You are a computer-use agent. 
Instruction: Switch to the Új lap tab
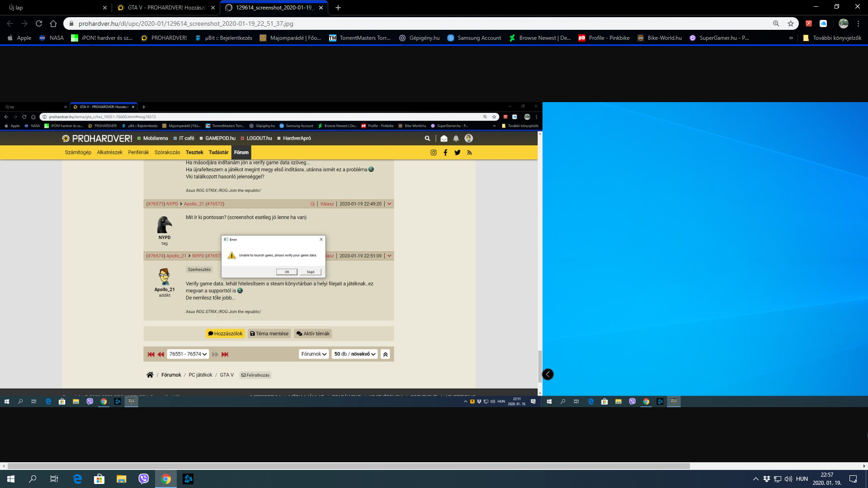54,8
